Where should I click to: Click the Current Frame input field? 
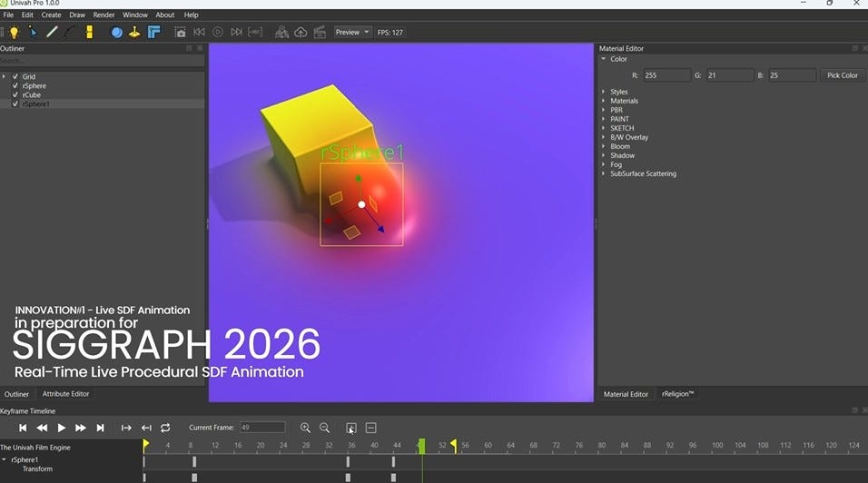point(261,427)
